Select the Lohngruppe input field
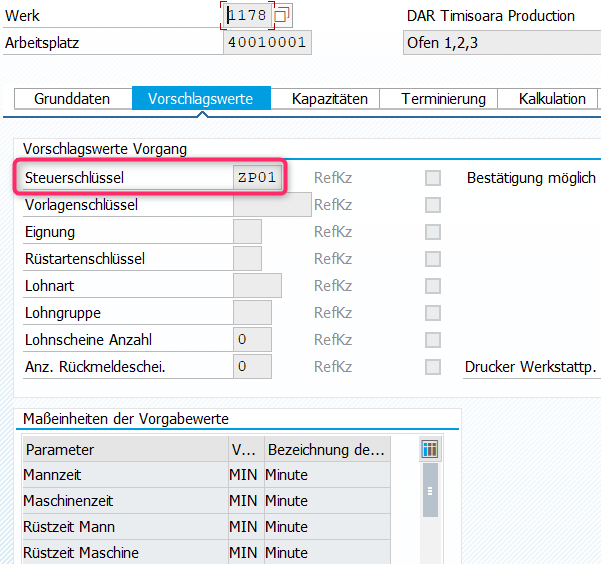 point(251,313)
